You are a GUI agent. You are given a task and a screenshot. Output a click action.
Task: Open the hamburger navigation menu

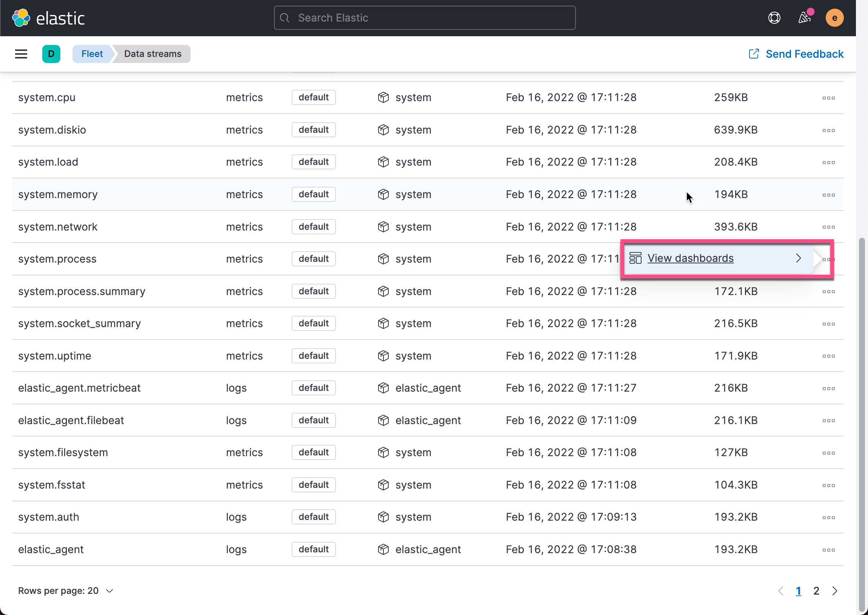click(x=21, y=54)
